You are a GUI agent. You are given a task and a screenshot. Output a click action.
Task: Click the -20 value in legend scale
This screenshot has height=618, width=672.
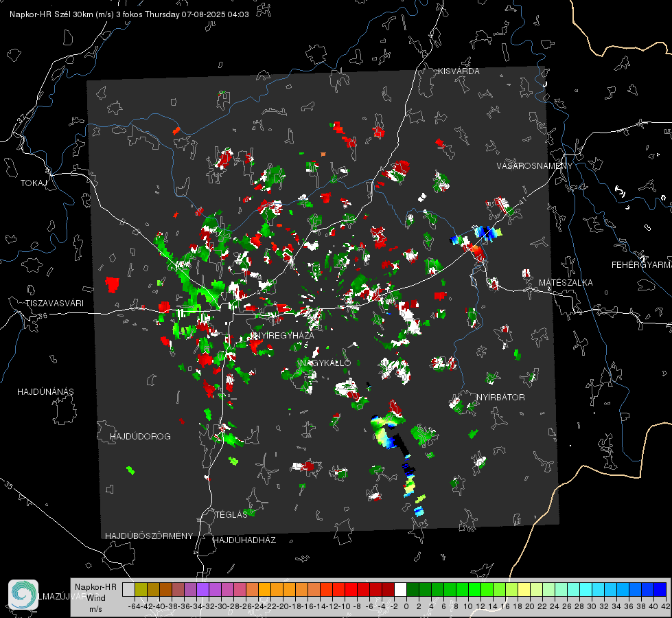point(282,606)
